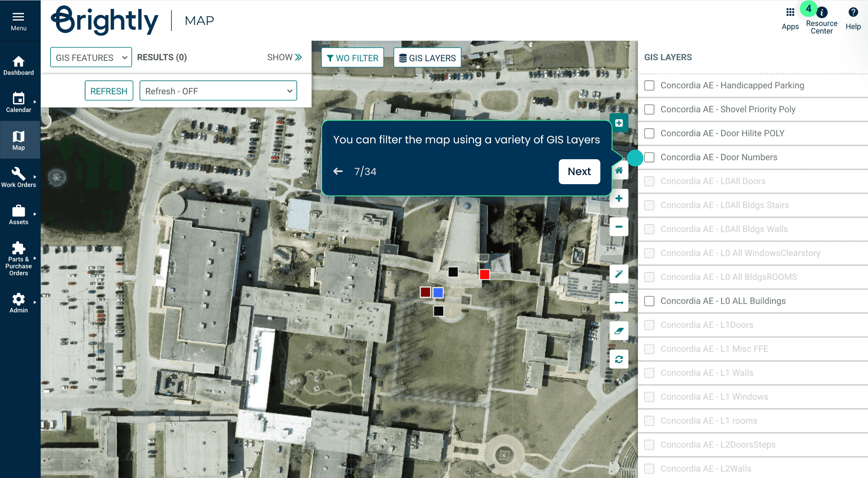
Task: Toggle Concordia AE - L0 ALL Buildings checkbox
Action: pyautogui.click(x=649, y=301)
